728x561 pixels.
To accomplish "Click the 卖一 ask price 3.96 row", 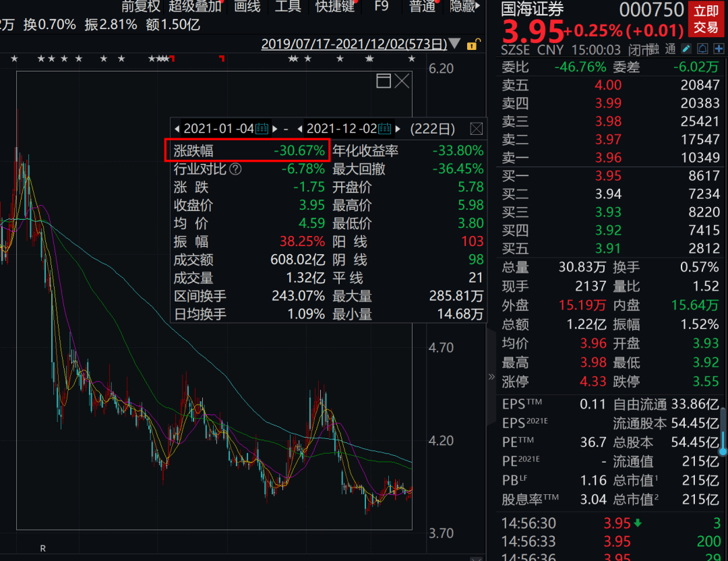I will coord(607,157).
